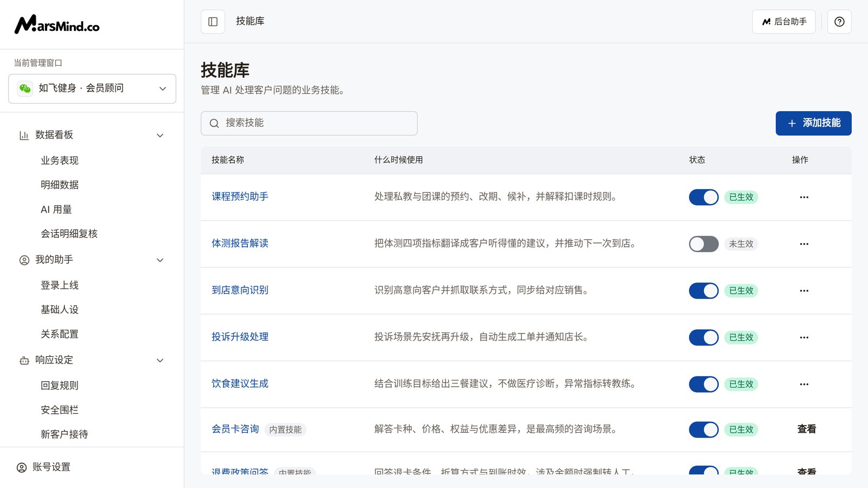
Task: Toggle the 会员卡咨询 skill switch
Action: [704, 429]
